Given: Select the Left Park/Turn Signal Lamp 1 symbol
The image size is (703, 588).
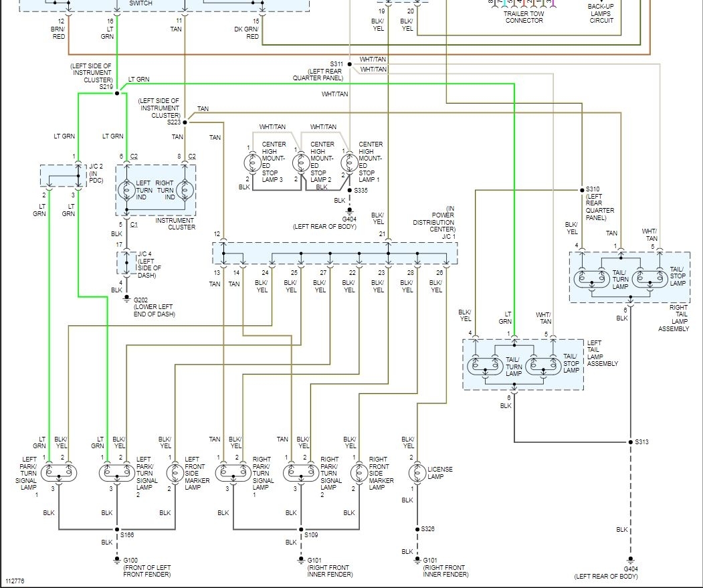Looking at the screenshot, I should pyautogui.click(x=59, y=473).
